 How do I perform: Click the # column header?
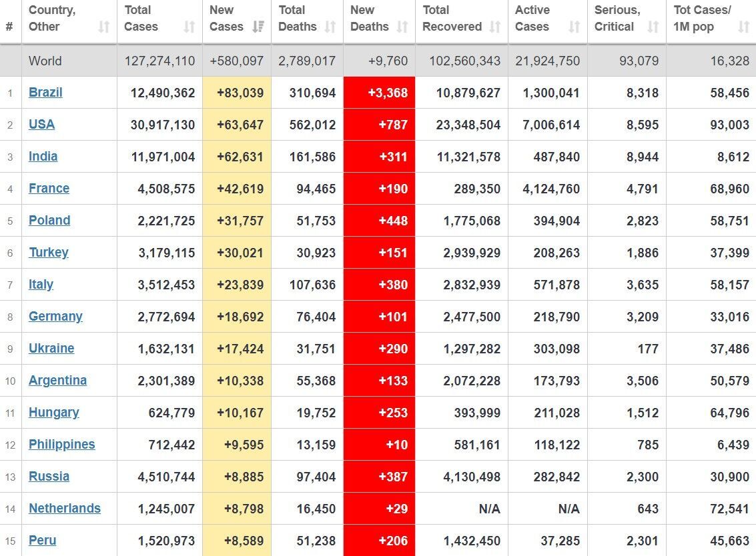tap(9, 27)
